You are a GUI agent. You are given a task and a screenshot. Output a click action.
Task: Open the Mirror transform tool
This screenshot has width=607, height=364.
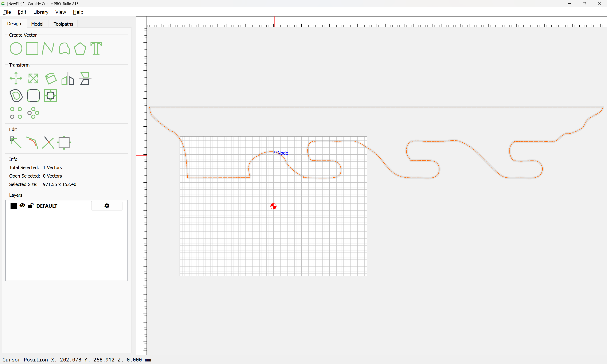click(x=68, y=79)
